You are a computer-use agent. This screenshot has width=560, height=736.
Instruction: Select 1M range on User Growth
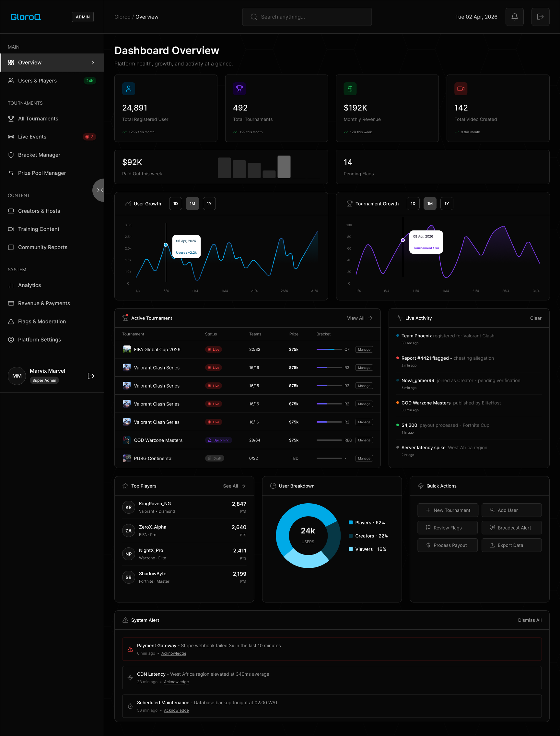tap(193, 204)
